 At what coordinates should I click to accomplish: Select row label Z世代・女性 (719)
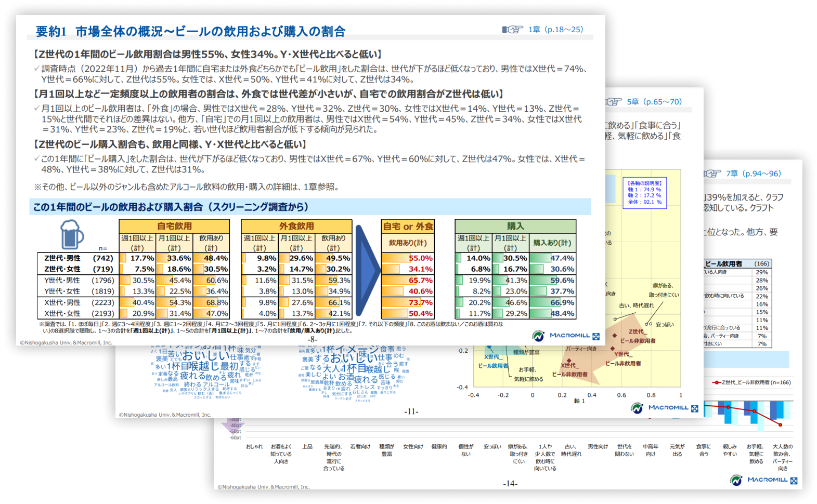coord(79,269)
